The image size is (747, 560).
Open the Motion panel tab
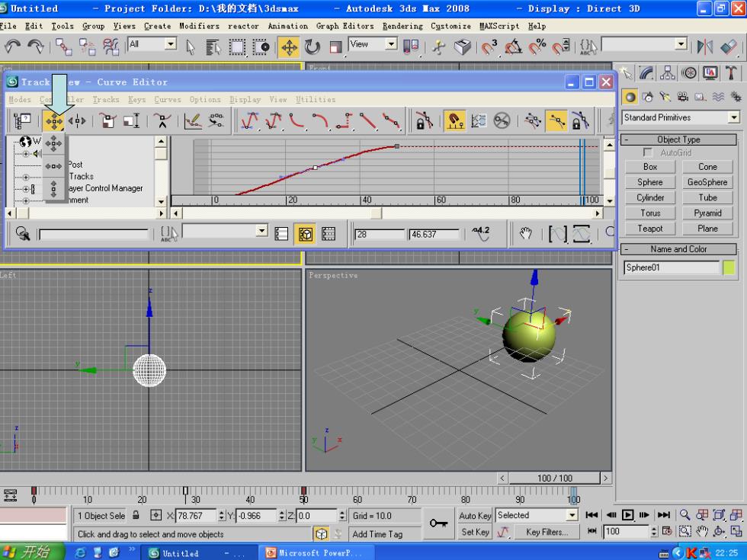tap(689, 73)
